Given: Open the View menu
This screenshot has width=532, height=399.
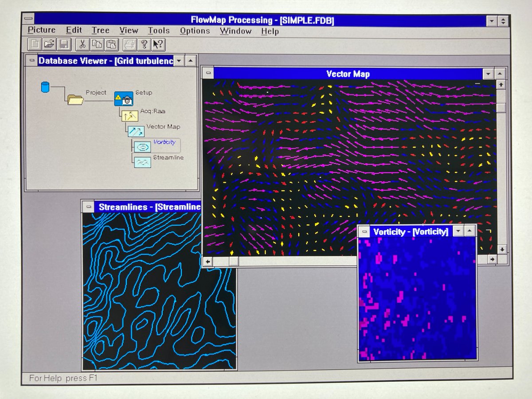Looking at the screenshot, I should coord(129,31).
